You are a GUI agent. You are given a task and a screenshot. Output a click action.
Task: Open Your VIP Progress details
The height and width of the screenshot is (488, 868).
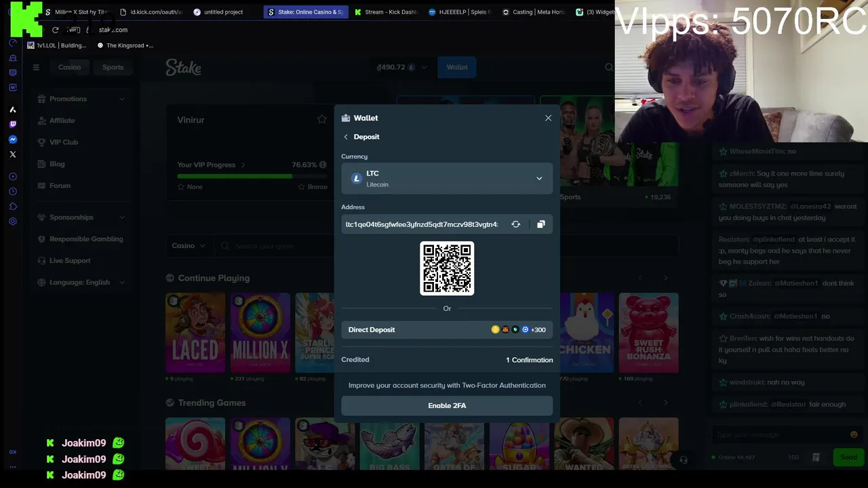(x=211, y=165)
